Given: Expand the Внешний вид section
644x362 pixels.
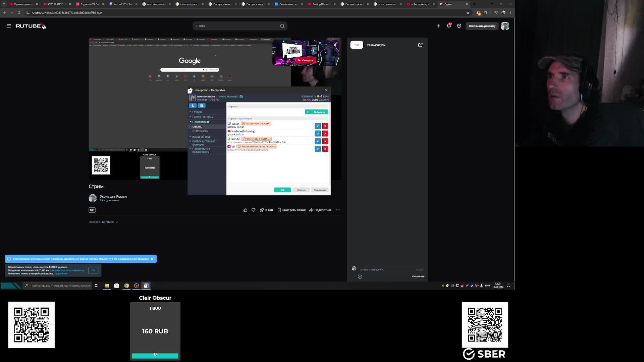Looking at the screenshot, I should pyautogui.click(x=201, y=137).
